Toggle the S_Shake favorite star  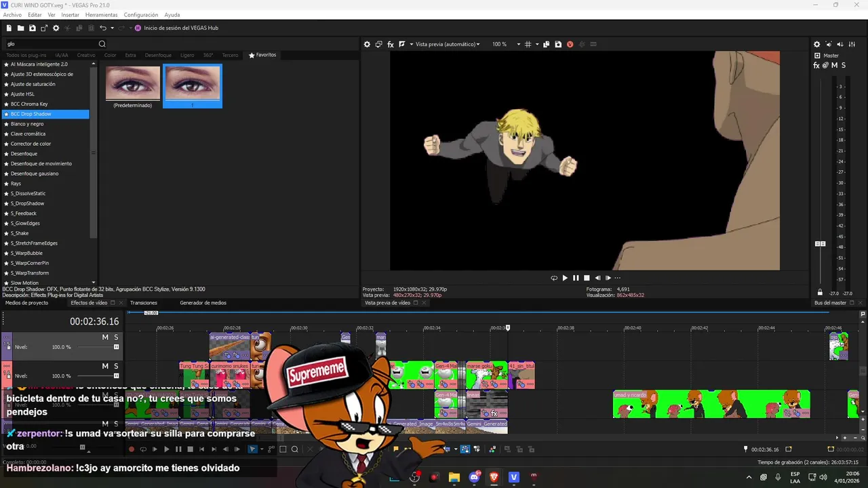pos(6,233)
